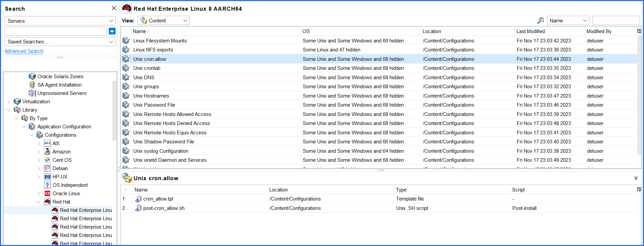The height and width of the screenshot is (246, 644).
Task: Sort by the Last Modified column header
Action: coord(550,31)
